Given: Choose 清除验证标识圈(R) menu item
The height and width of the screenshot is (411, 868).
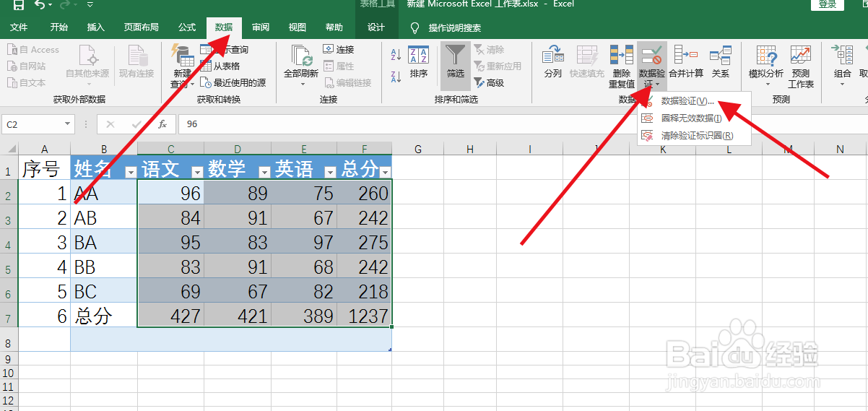Looking at the screenshot, I should (x=694, y=135).
